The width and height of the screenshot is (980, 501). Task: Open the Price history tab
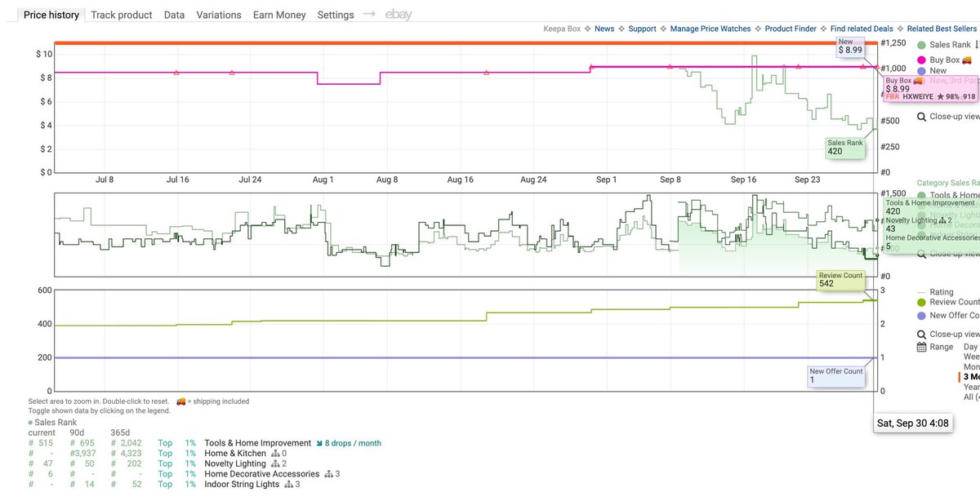click(x=51, y=15)
